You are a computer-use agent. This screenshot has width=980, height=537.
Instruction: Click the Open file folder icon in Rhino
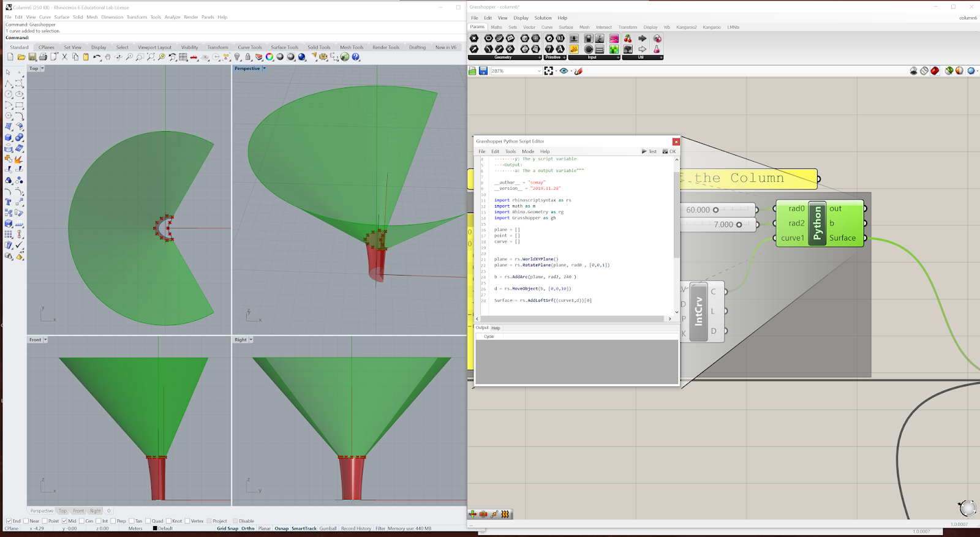click(x=21, y=57)
